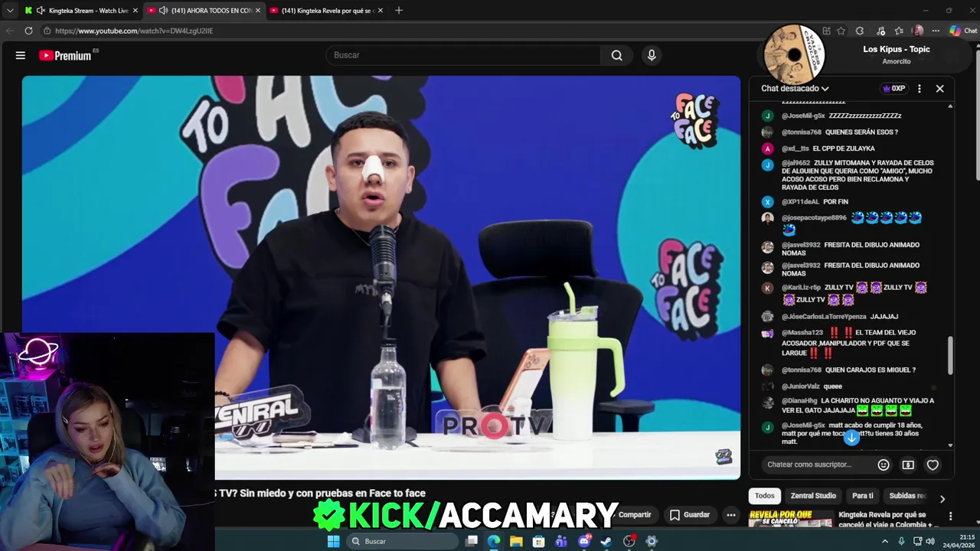The width and height of the screenshot is (980, 551).
Task: Click the live chat scrollbar thumb
Action: point(951,356)
